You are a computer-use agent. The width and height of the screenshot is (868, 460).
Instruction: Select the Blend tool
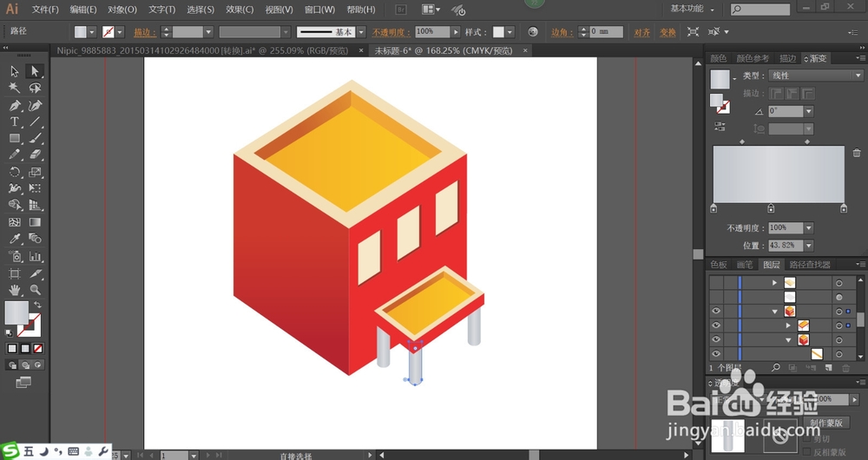[x=35, y=240]
